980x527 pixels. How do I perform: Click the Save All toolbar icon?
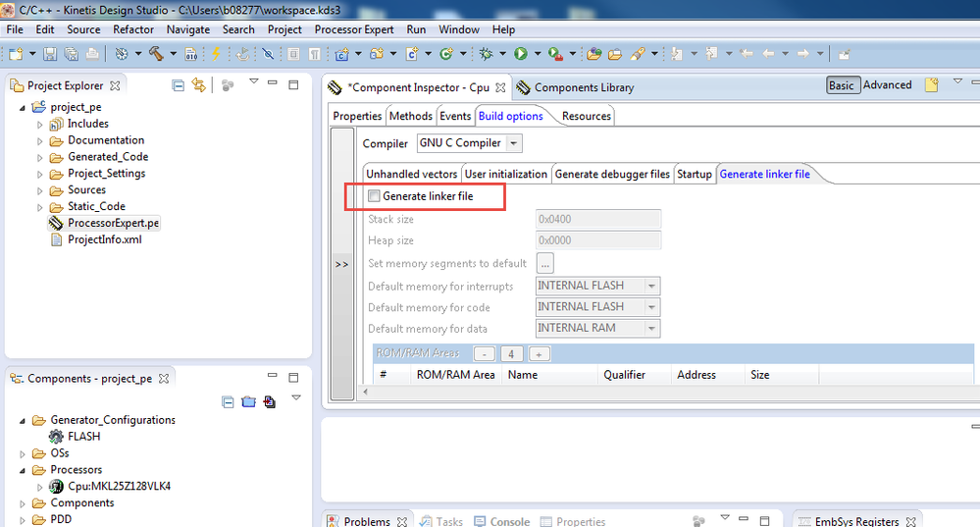72,54
